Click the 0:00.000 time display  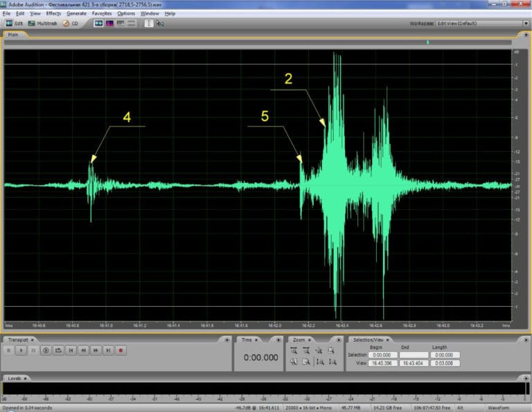(260, 357)
